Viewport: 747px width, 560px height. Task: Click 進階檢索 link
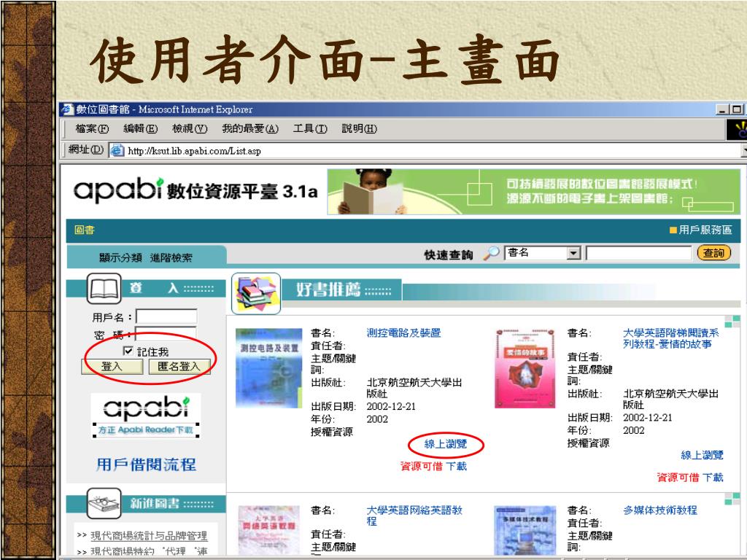(x=171, y=257)
